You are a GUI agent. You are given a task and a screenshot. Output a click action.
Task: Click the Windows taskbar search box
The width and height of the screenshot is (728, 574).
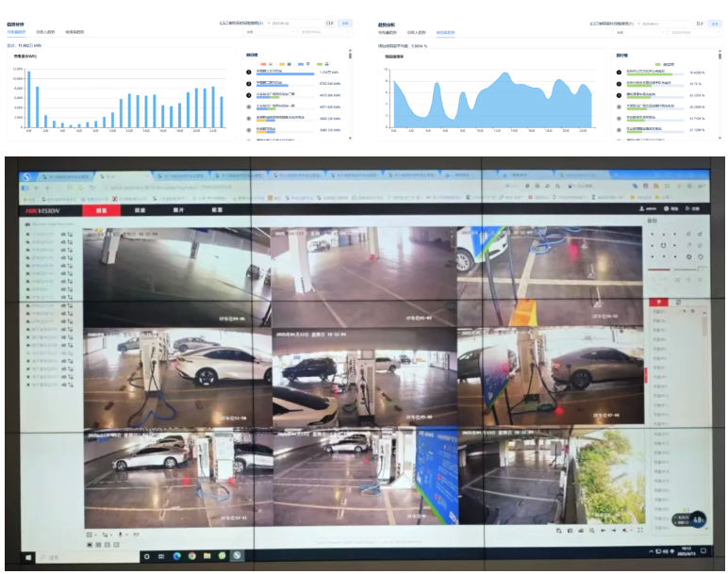[x=88, y=556]
